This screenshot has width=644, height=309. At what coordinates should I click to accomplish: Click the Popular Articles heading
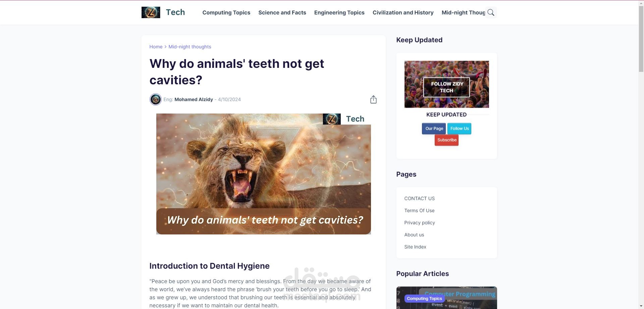pyautogui.click(x=422, y=274)
